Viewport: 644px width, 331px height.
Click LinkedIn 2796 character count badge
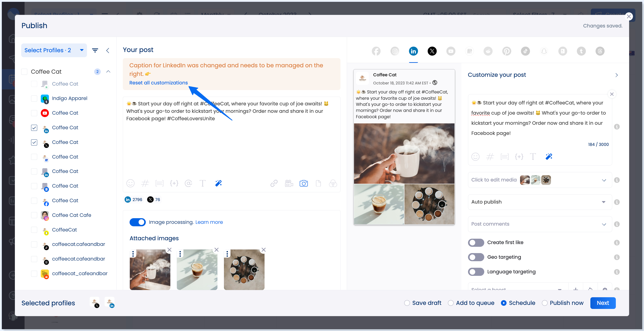pos(133,200)
